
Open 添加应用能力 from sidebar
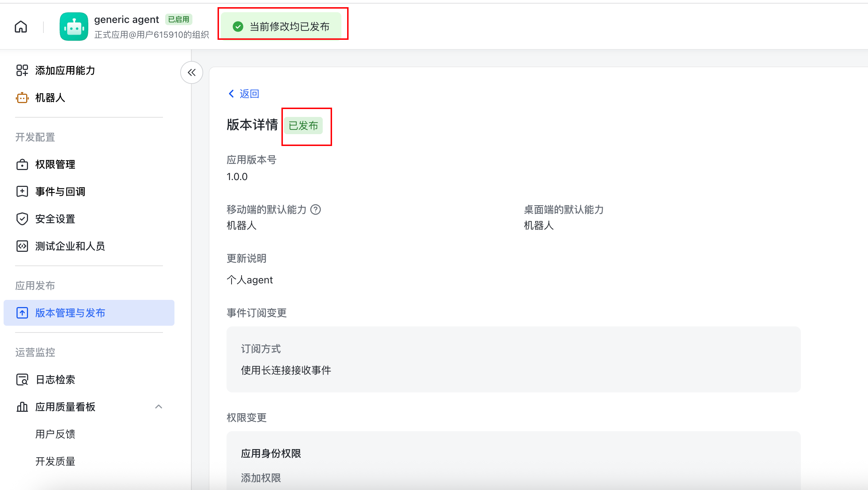65,70
